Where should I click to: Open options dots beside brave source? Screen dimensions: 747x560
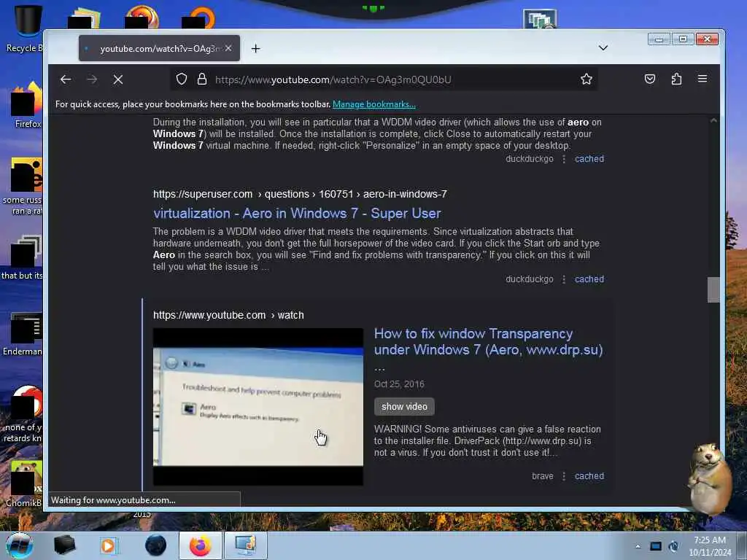tap(564, 475)
